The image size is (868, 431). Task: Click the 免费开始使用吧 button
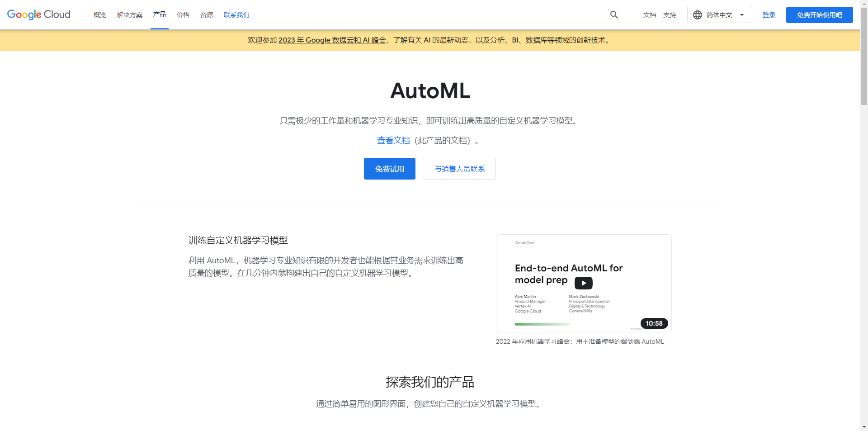pos(820,15)
